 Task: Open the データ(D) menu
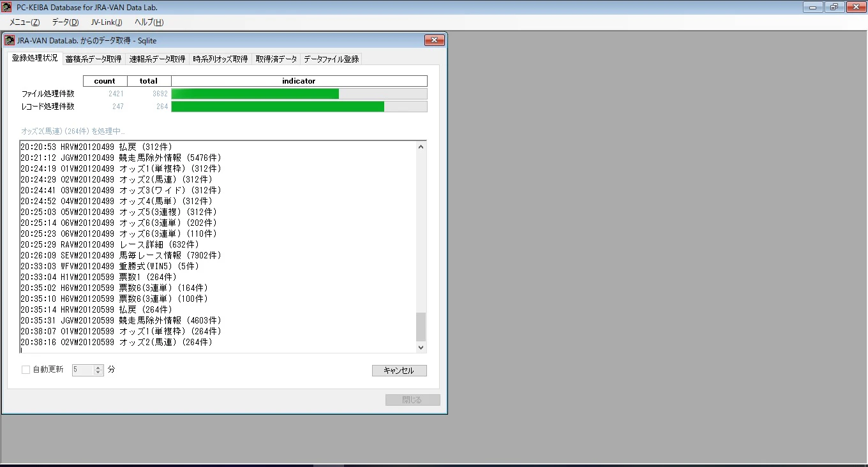click(x=65, y=22)
